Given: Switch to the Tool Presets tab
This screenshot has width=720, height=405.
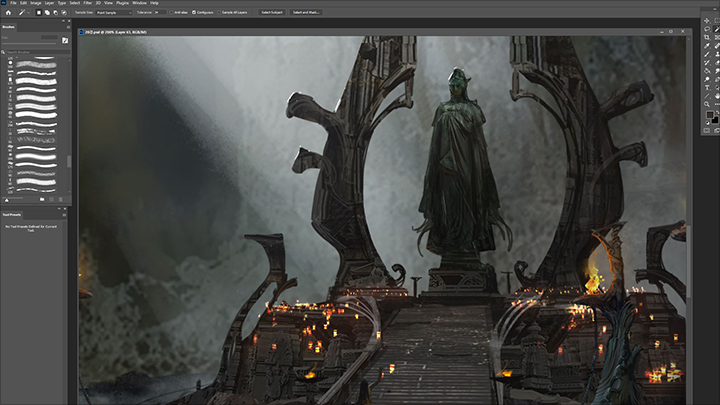Looking at the screenshot, I should pyautogui.click(x=11, y=215).
